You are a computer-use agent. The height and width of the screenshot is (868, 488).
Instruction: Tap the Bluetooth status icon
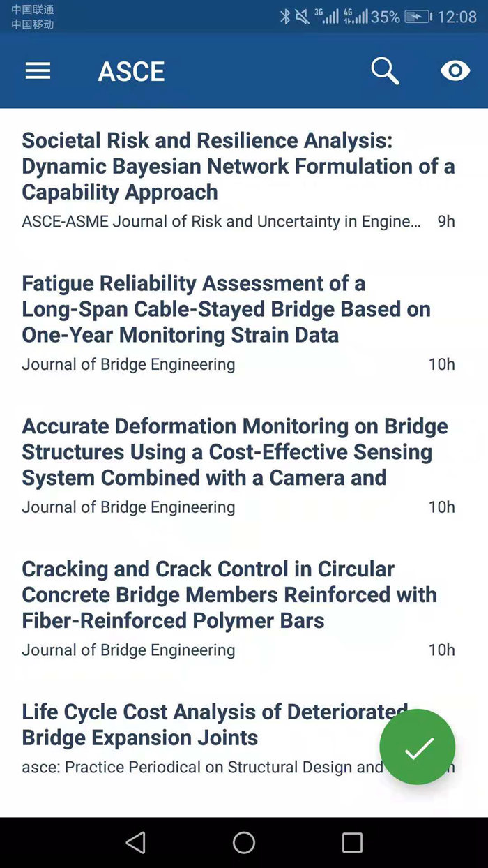tap(285, 17)
